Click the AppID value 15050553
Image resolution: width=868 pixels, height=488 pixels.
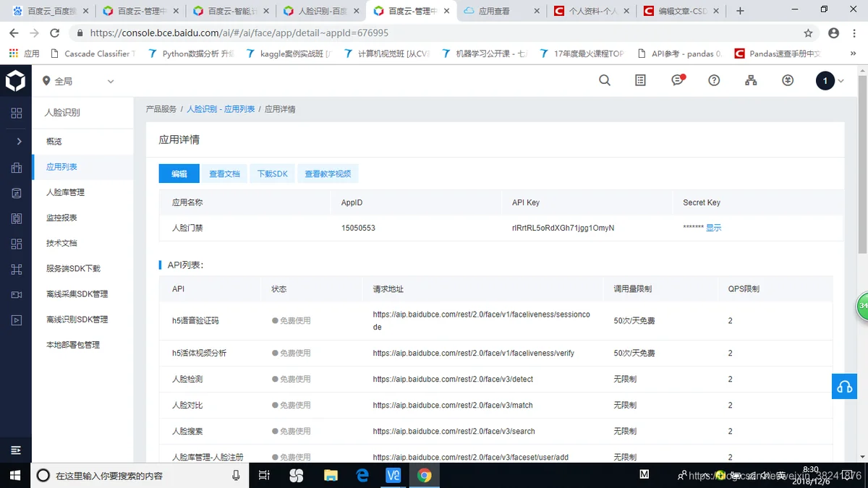358,228
